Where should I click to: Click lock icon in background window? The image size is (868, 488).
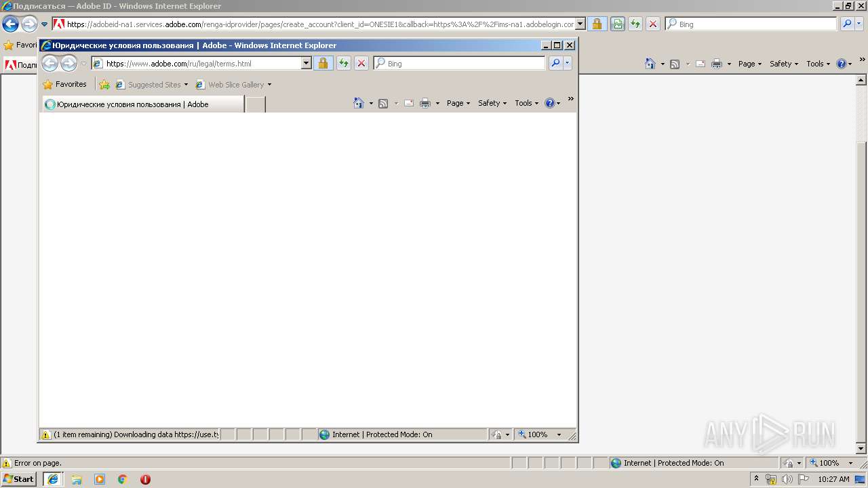pos(597,24)
